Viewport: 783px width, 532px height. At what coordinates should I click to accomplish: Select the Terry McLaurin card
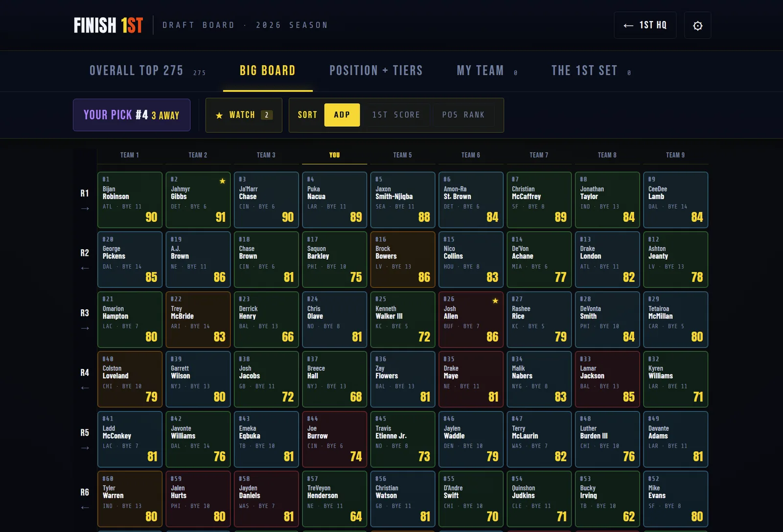[539, 439]
